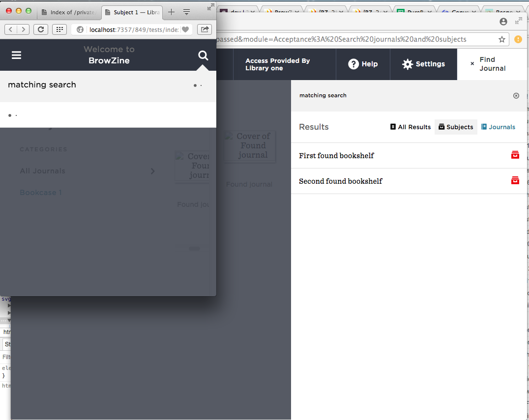Toggle fullscreen on the front browser window
This screenshot has height=420, width=529.
click(211, 7)
